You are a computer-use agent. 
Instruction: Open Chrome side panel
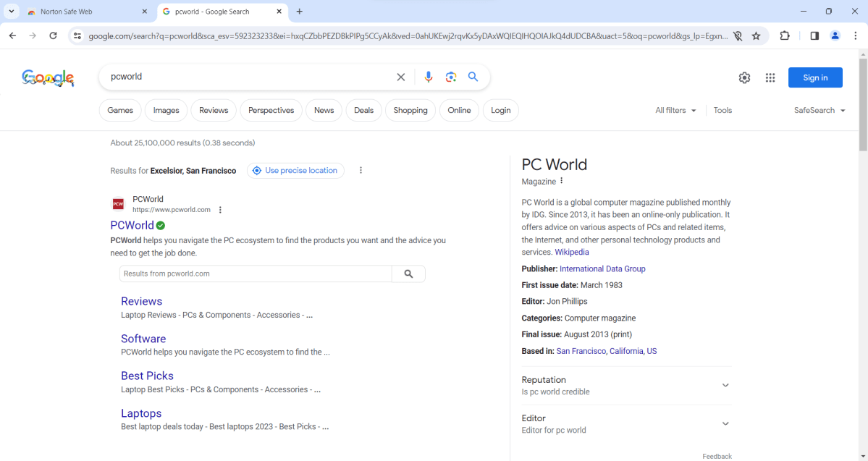pyautogui.click(x=814, y=36)
